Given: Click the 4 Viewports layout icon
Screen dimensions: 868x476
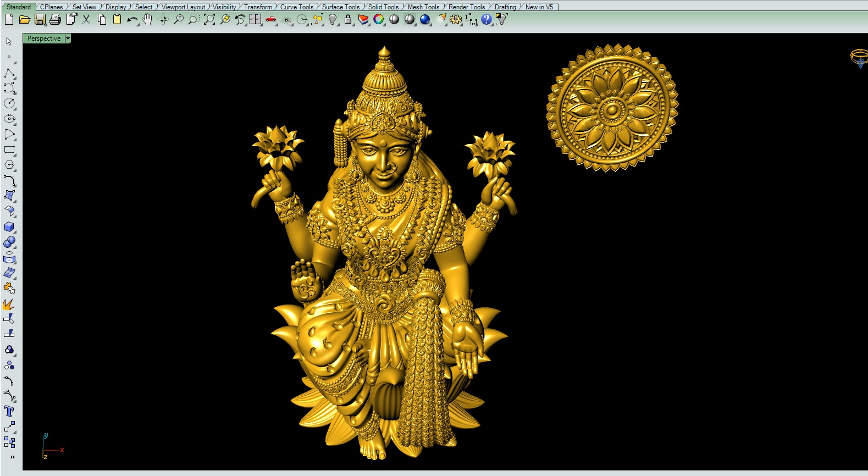Looking at the screenshot, I should tap(256, 20).
